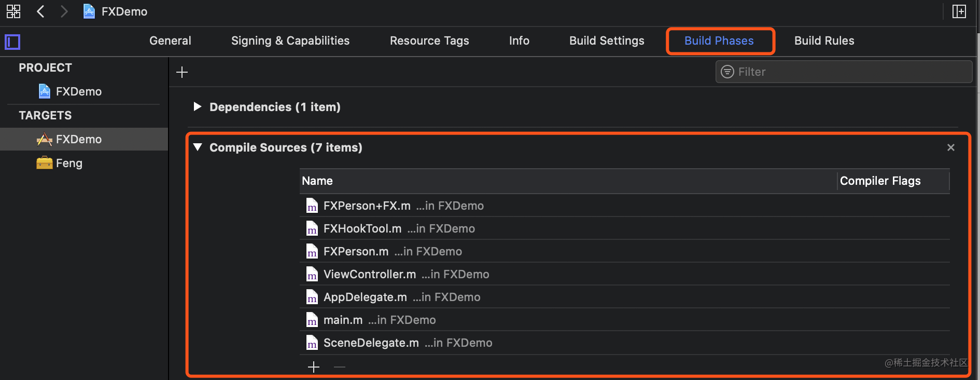Open the related items grid menu
Screen dimensions: 980x380
pos(13,11)
